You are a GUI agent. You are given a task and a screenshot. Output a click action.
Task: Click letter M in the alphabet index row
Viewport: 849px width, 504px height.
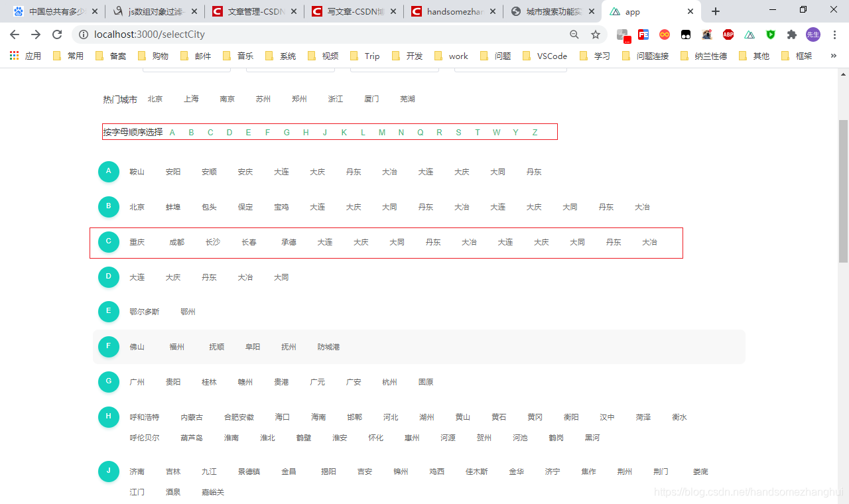coord(382,132)
